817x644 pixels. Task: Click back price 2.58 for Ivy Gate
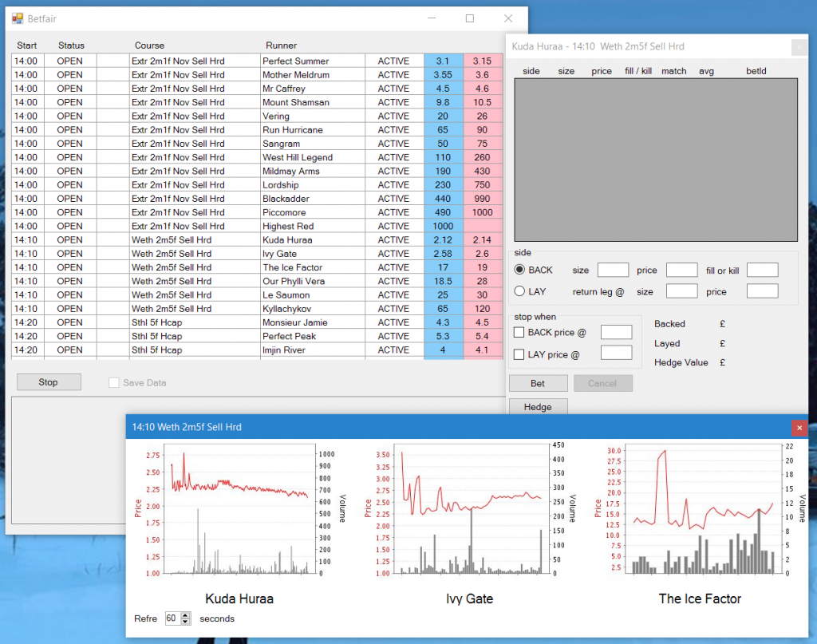click(x=444, y=254)
